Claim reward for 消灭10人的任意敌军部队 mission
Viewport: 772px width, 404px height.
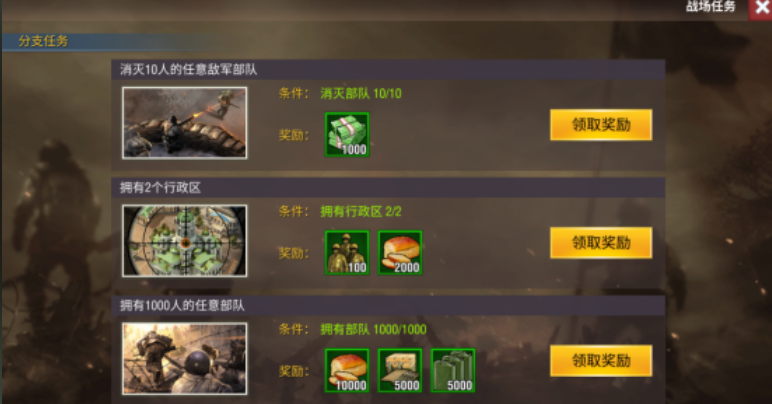tap(601, 125)
